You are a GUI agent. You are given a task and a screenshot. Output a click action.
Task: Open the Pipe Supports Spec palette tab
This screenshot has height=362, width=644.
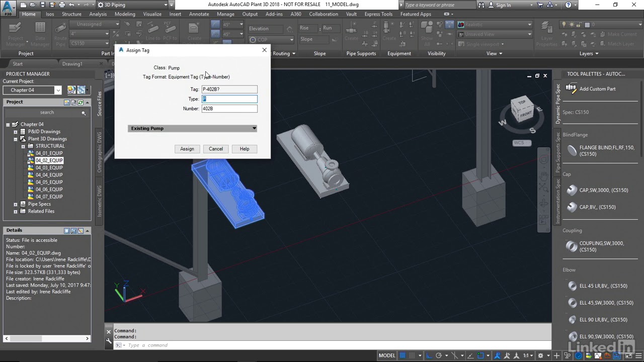click(x=557, y=152)
